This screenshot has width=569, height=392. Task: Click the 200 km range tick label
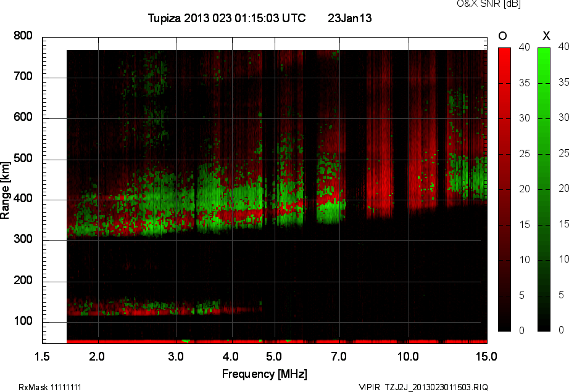23,280
